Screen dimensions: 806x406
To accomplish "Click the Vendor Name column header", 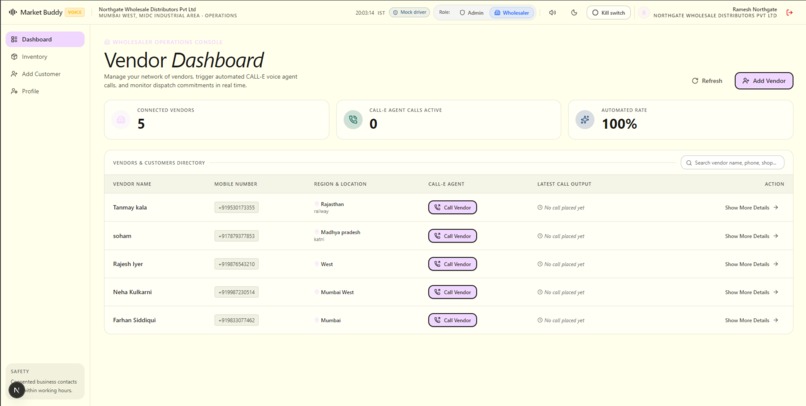I will pos(132,184).
